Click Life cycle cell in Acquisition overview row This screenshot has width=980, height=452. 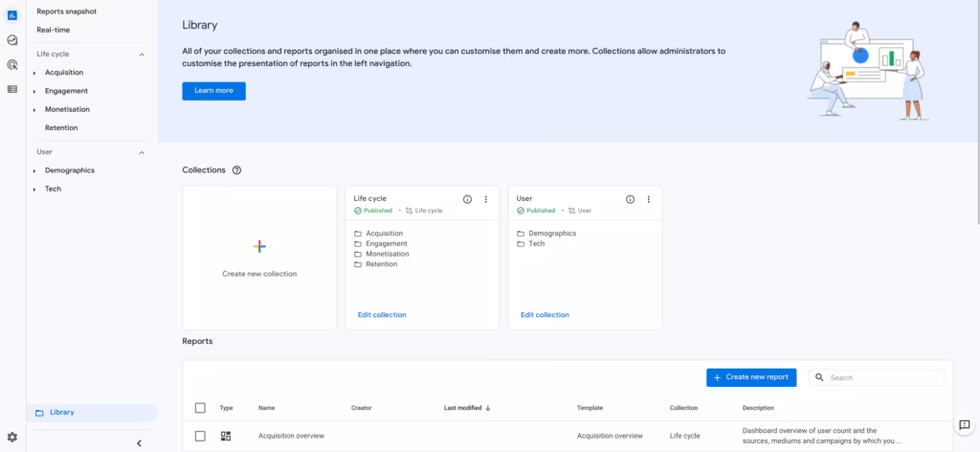[x=685, y=436]
